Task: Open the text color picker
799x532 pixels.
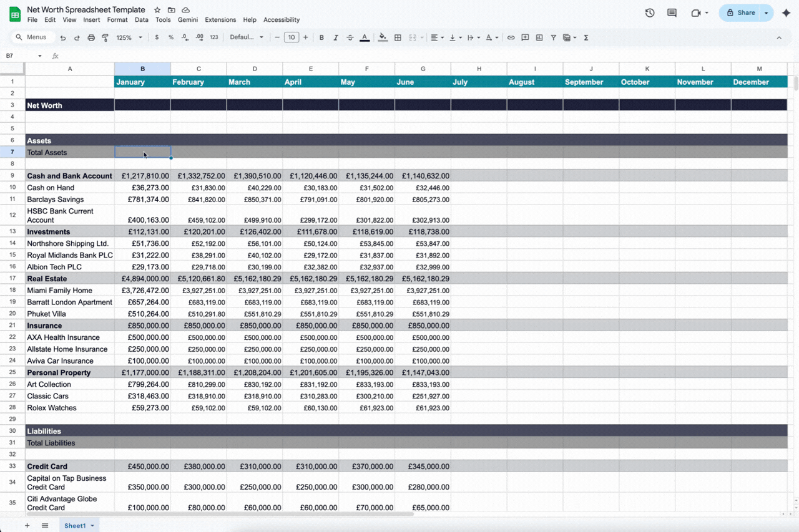Action: click(365, 37)
